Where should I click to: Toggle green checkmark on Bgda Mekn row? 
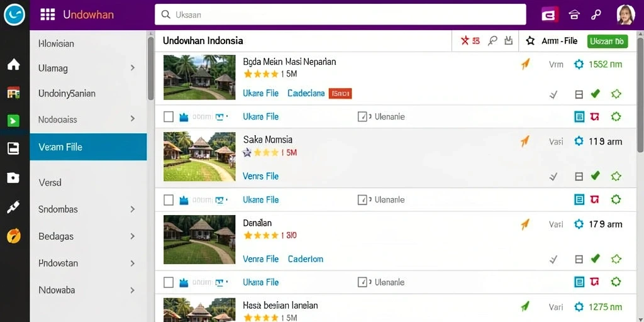[595, 94]
